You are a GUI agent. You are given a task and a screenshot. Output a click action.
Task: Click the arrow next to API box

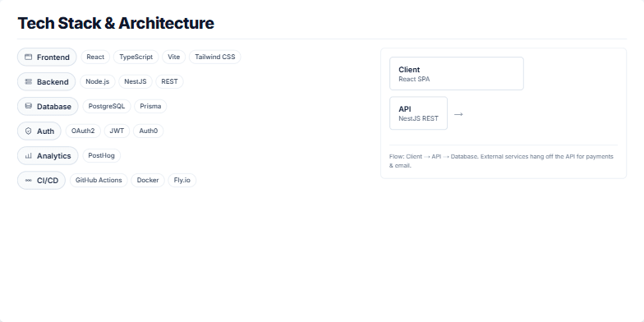tap(458, 114)
